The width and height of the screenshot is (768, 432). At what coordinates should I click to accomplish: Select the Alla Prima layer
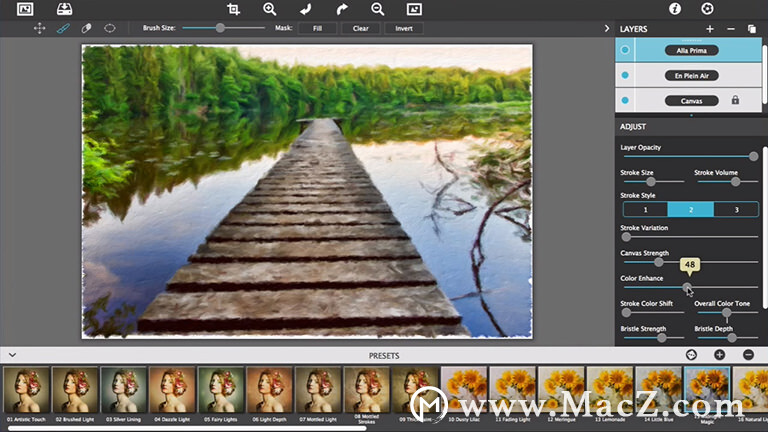(692, 50)
